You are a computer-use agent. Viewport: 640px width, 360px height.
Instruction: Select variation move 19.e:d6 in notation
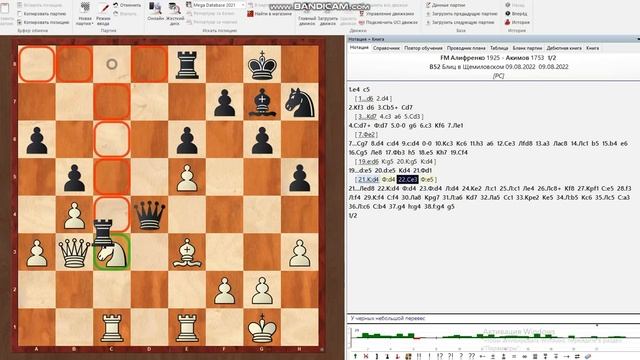click(x=368, y=162)
